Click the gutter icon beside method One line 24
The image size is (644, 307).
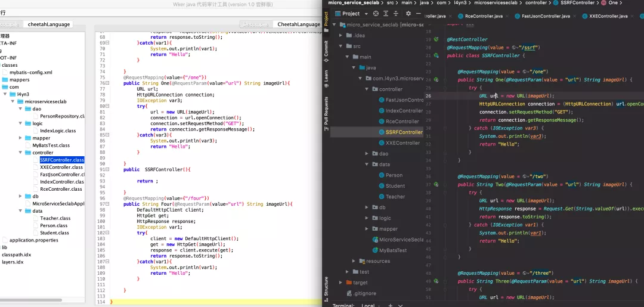tap(436, 80)
